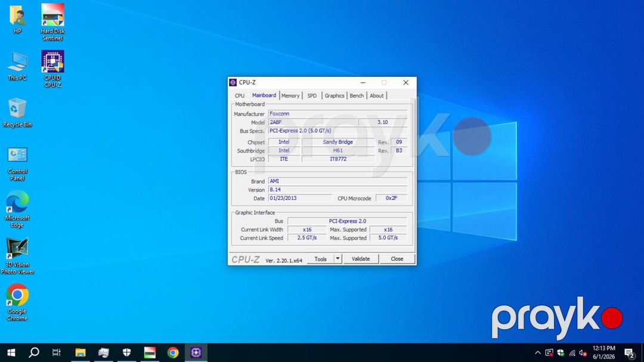The image size is (644, 362).
Task: Close CPU-Z with title bar X
Action: tap(406, 82)
